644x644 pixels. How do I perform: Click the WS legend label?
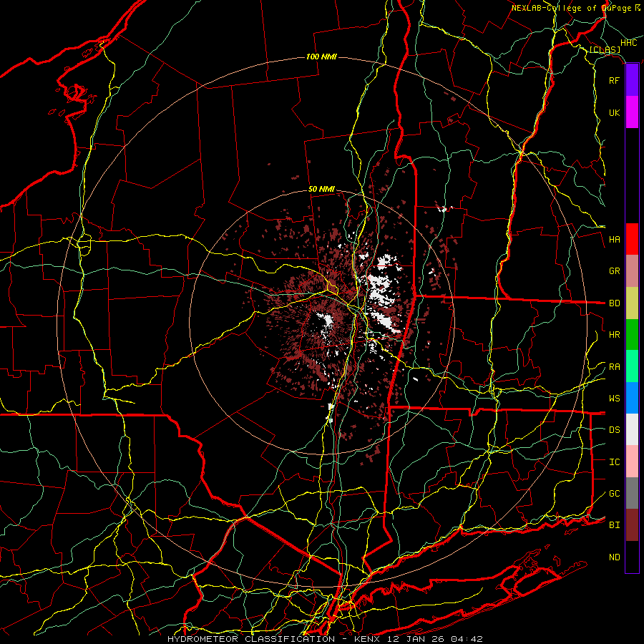pos(615,399)
